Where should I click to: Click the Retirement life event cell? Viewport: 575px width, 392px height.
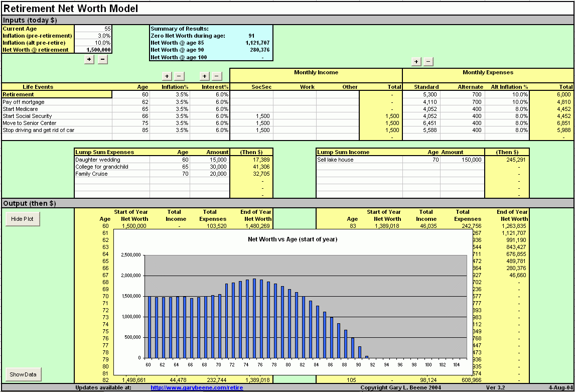57,94
